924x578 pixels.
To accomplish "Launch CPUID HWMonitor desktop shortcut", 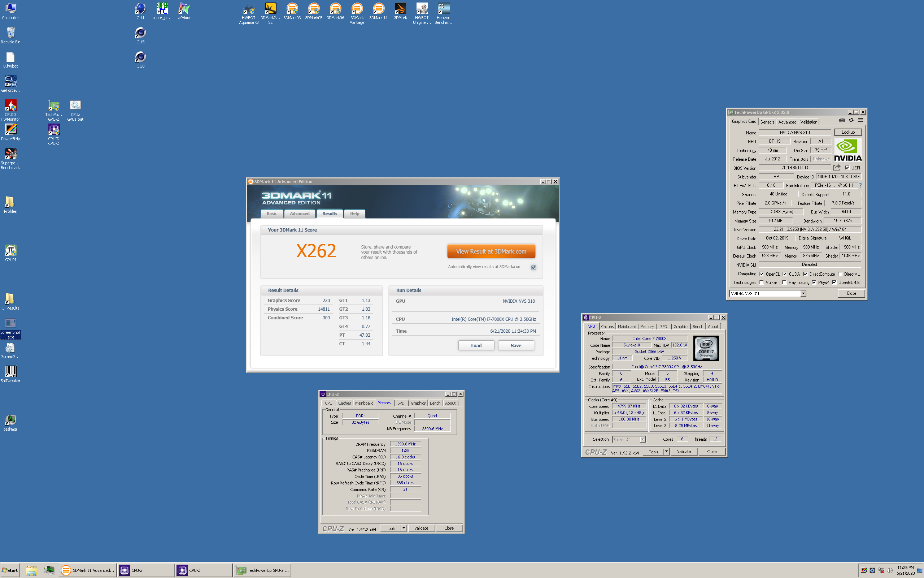I will tap(10, 110).
